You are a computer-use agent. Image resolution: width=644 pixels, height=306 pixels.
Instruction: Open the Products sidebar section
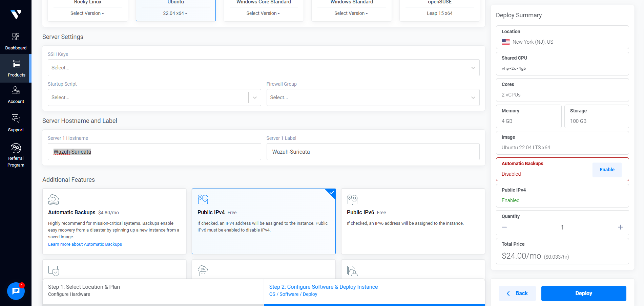[16, 68]
